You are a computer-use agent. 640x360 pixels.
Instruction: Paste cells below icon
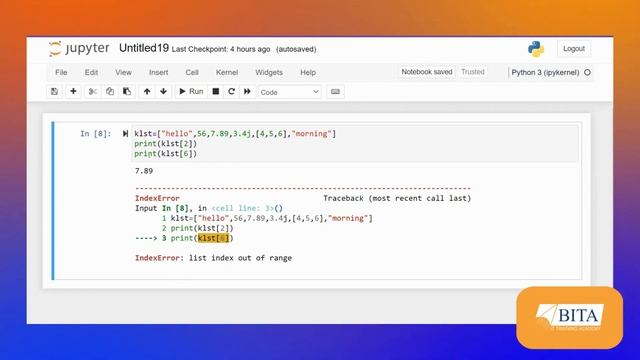(x=127, y=91)
